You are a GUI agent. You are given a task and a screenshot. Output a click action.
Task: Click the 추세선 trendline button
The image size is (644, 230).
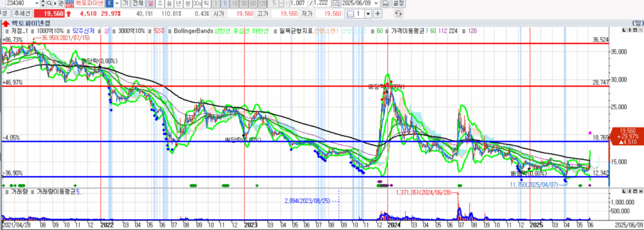(22, 14)
